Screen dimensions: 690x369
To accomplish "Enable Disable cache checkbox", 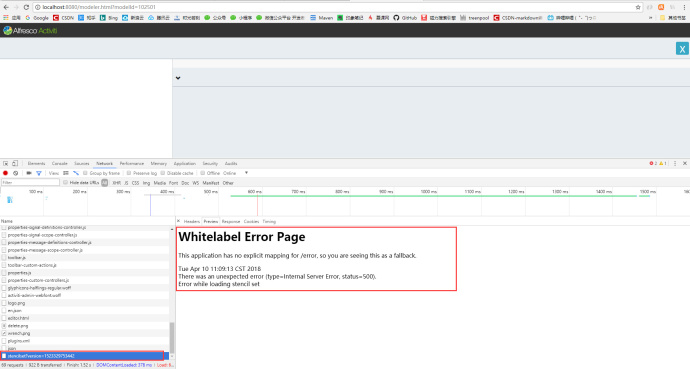I will coord(163,173).
